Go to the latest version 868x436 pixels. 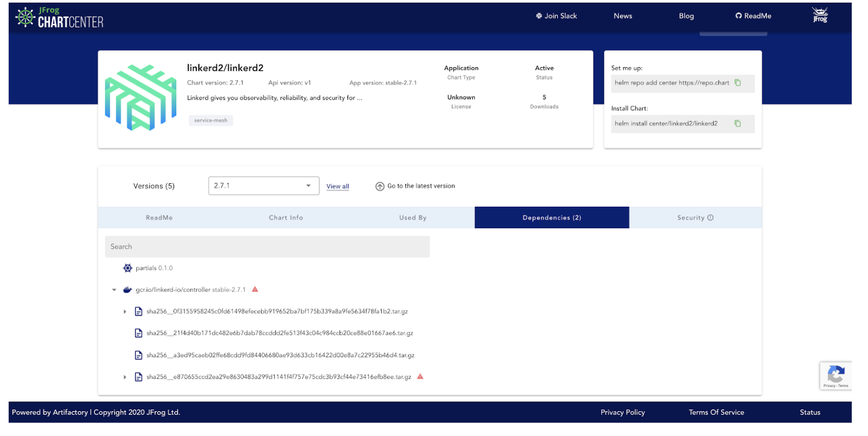coord(415,186)
